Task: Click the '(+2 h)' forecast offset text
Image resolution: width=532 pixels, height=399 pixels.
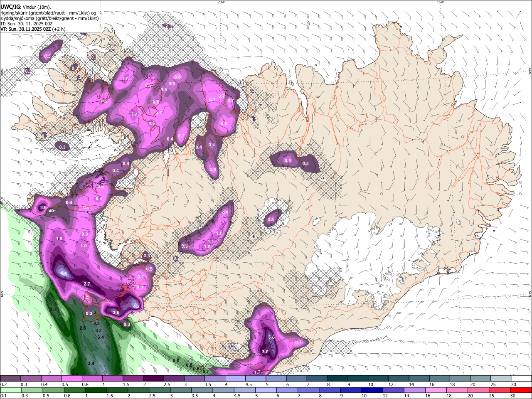Action: (x=59, y=29)
